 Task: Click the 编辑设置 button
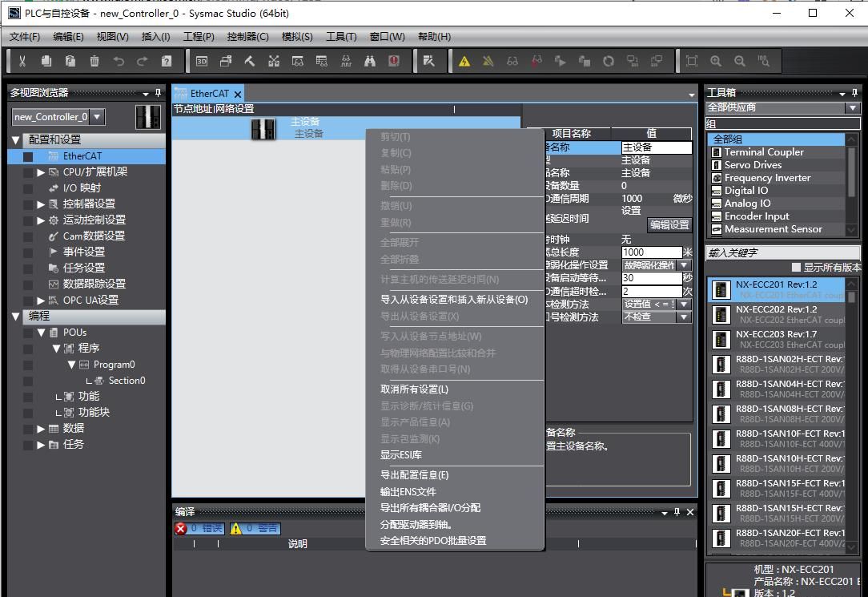point(669,225)
